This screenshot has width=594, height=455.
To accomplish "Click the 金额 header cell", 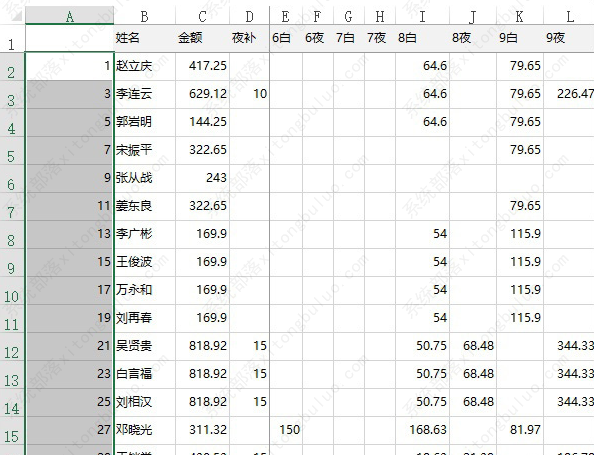I will pyautogui.click(x=202, y=38).
